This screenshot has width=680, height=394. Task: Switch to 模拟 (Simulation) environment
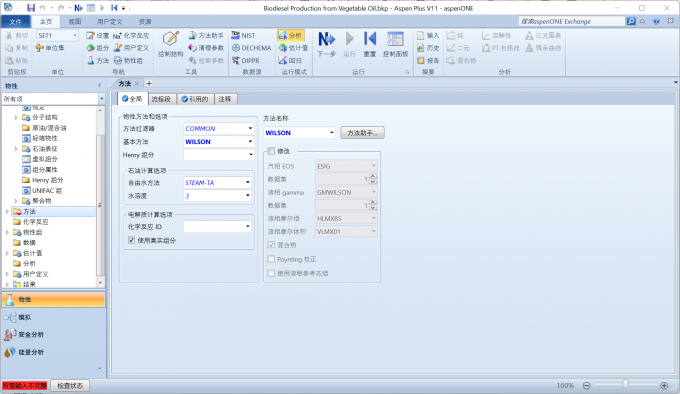pyautogui.click(x=53, y=317)
